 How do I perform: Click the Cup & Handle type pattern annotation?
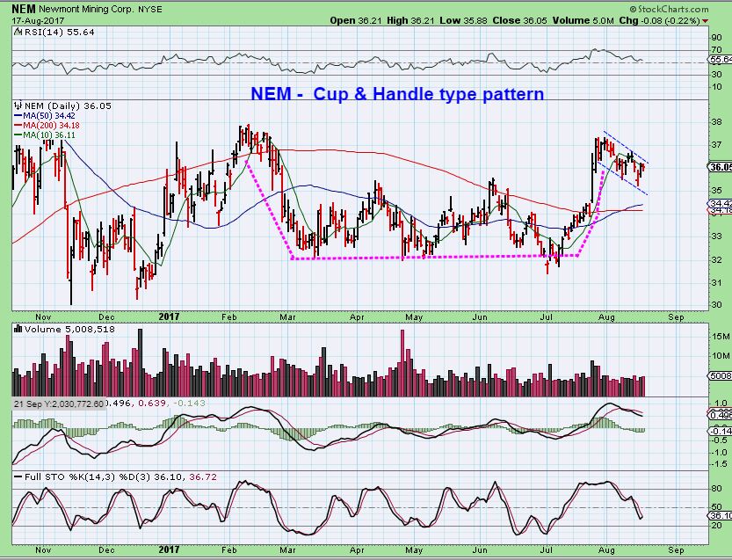pyautogui.click(x=428, y=94)
